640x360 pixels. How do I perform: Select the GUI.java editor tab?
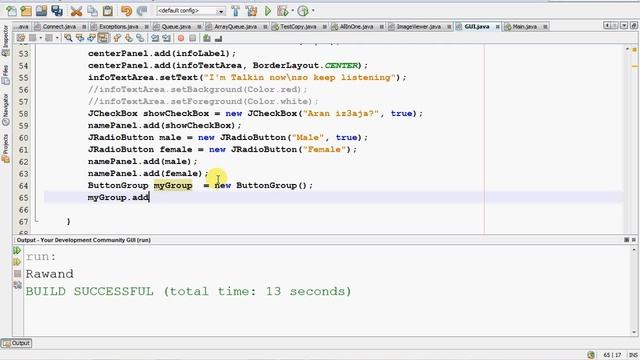point(477,27)
